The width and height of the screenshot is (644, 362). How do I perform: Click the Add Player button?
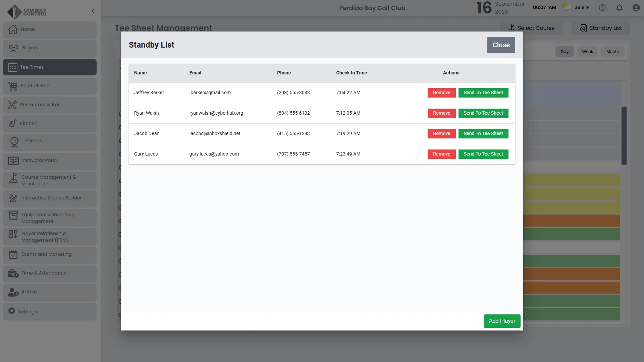[x=502, y=321]
